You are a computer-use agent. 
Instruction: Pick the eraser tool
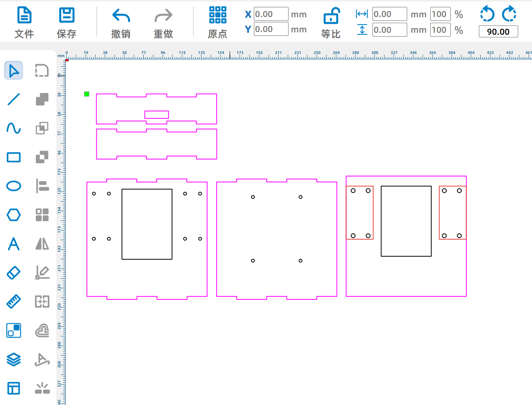13,273
